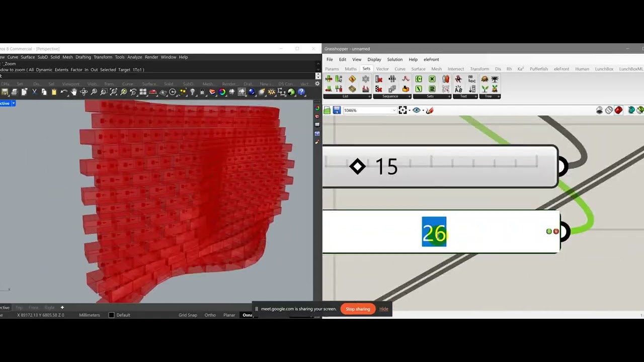Click Zoom Extents icon in Grasshopper canvas toolbar
This screenshot has height=362, width=644.
[x=403, y=110]
